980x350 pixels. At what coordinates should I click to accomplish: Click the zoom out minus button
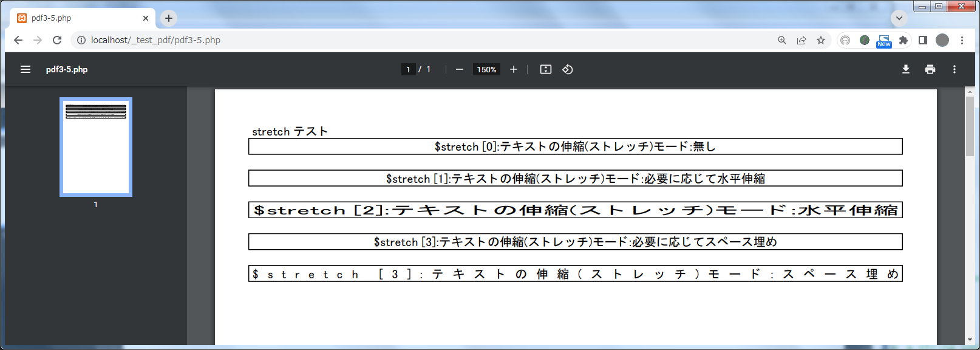point(460,69)
